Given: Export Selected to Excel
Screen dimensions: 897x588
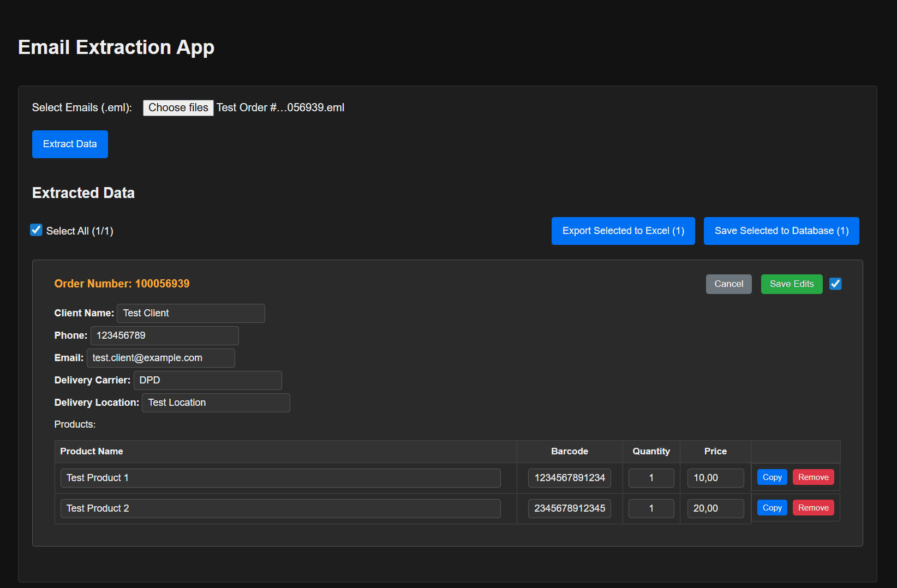Looking at the screenshot, I should (623, 231).
